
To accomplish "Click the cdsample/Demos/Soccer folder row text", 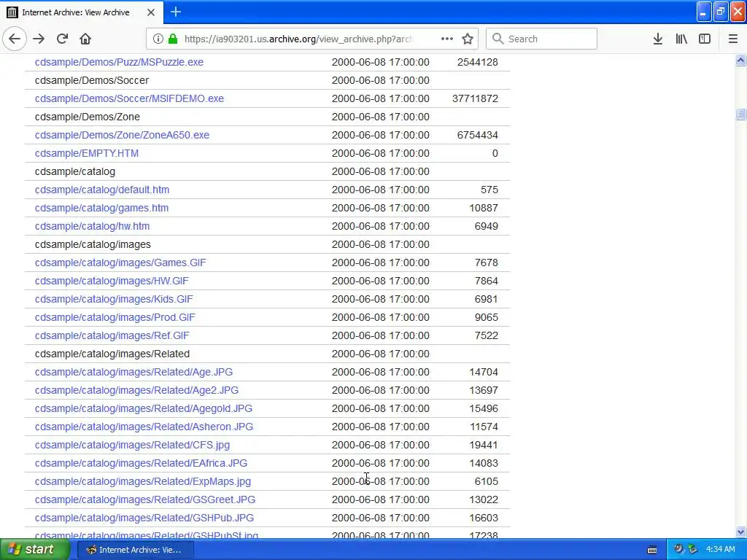I will click(92, 80).
